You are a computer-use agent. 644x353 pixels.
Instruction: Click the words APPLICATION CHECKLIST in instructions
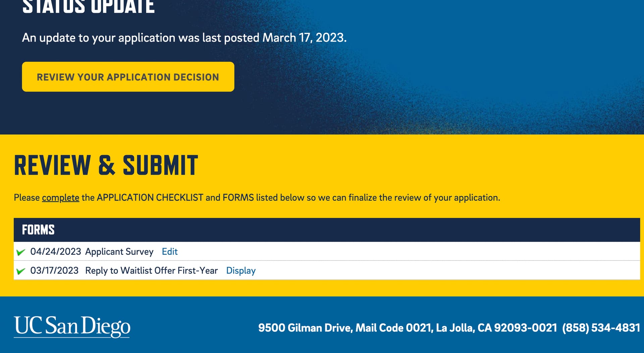click(x=150, y=198)
